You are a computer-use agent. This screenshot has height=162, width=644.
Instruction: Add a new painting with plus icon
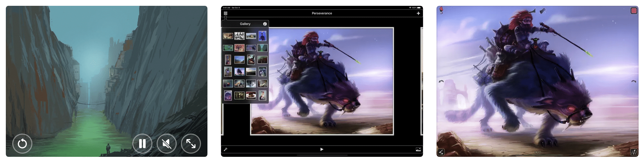(x=418, y=13)
